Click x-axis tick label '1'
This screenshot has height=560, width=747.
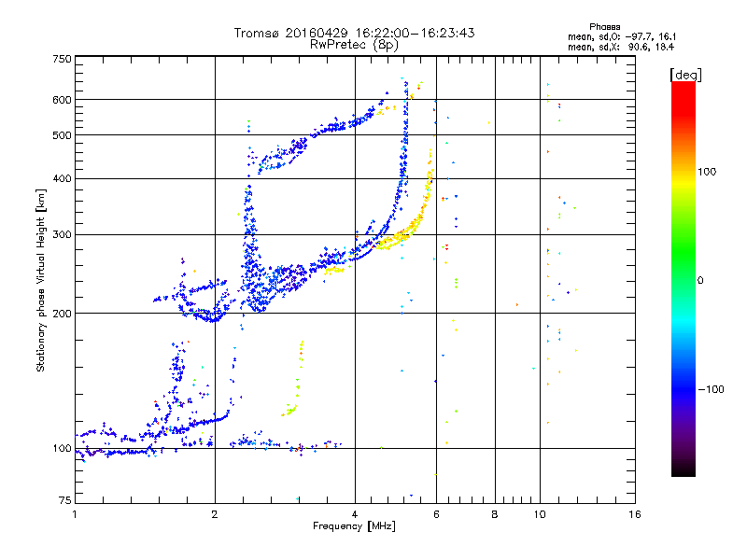coord(75,514)
